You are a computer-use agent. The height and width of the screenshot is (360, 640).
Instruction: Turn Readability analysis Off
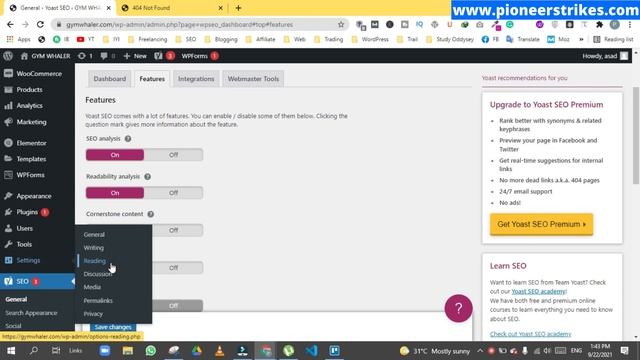point(173,193)
